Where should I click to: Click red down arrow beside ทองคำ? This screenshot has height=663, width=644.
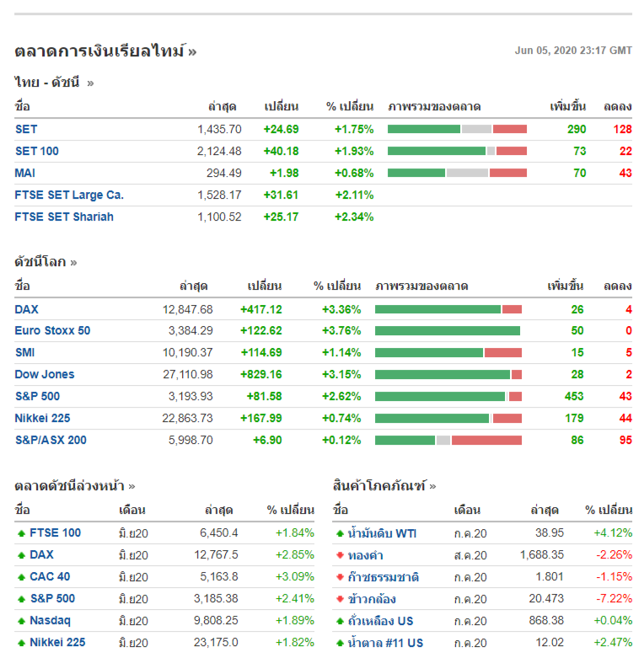pyautogui.click(x=340, y=555)
